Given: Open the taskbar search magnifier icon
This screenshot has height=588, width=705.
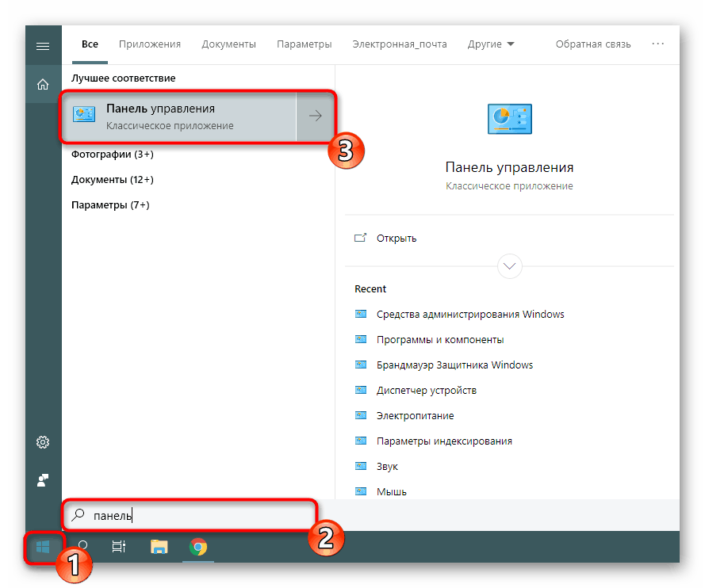Looking at the screenshot, I should tap(82, 547).
